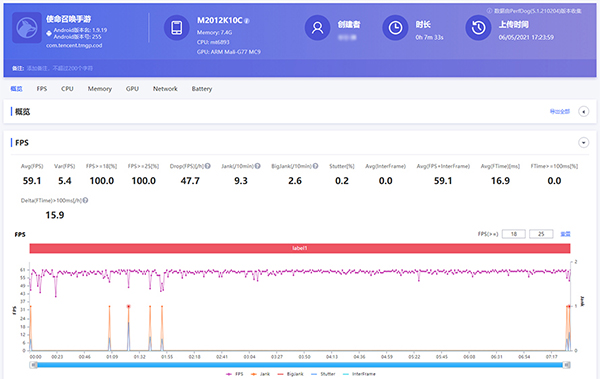Click the upload time history icon

(478, 28)
